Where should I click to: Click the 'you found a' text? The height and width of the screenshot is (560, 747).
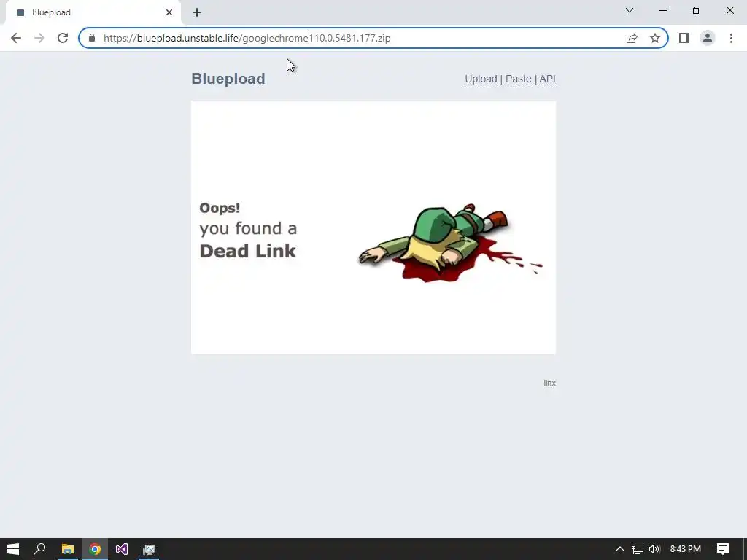(x=248, y=228)
